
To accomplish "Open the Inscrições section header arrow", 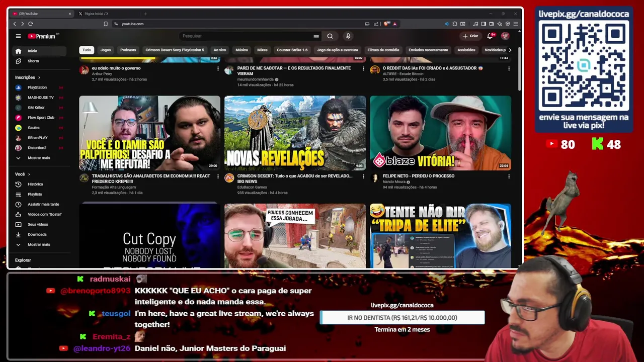I will coord(39,77).
